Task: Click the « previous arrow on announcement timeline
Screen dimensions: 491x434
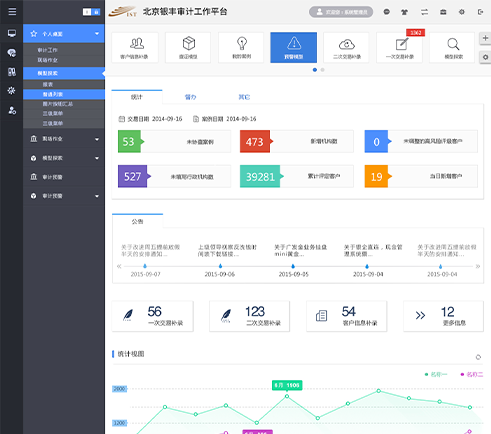Action: (x=119, y=266)
